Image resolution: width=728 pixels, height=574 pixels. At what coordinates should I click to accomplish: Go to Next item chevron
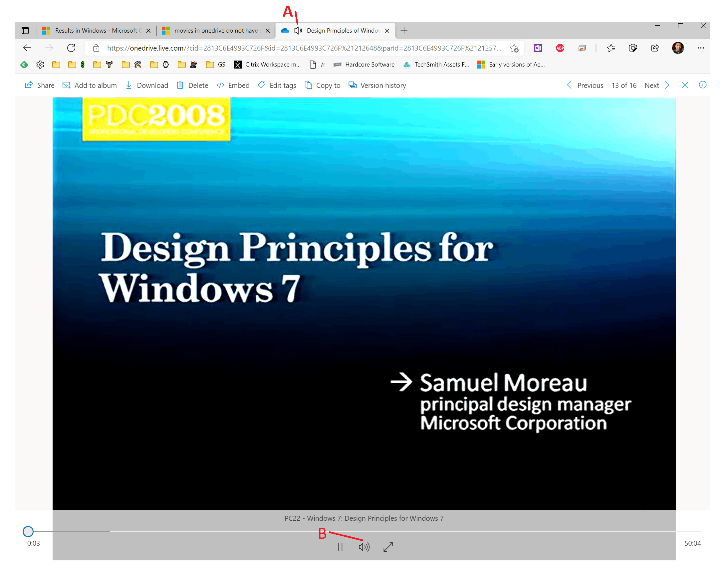click(x=667, y=85)
